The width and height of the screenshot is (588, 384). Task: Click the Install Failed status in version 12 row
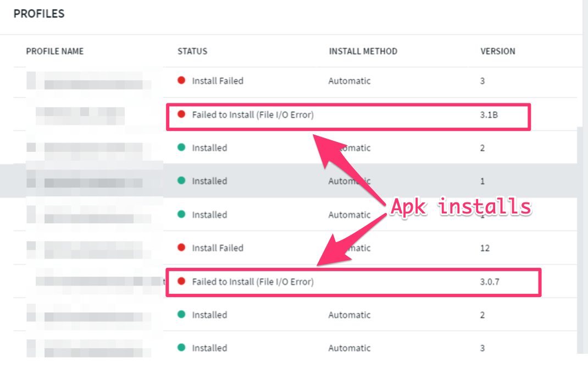click(218, 248)
